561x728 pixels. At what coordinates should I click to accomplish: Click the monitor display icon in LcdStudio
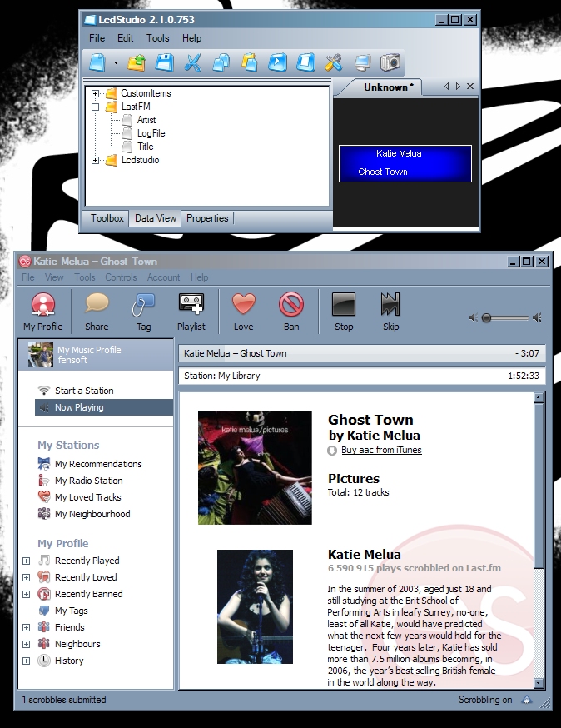[362, 62]
